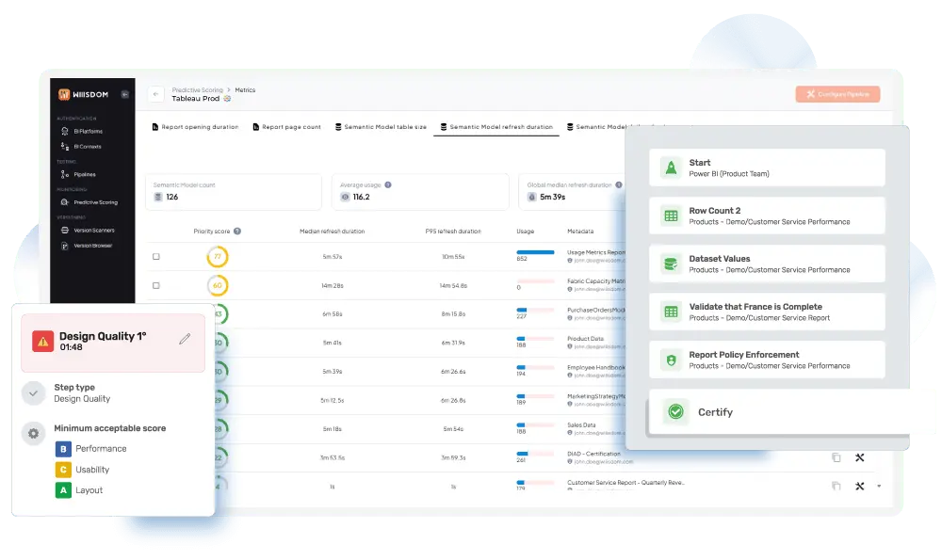Click the shield icon on Report Policy Enforcement
The width and height of the screenshot is (942, 560).
point(671,360)
